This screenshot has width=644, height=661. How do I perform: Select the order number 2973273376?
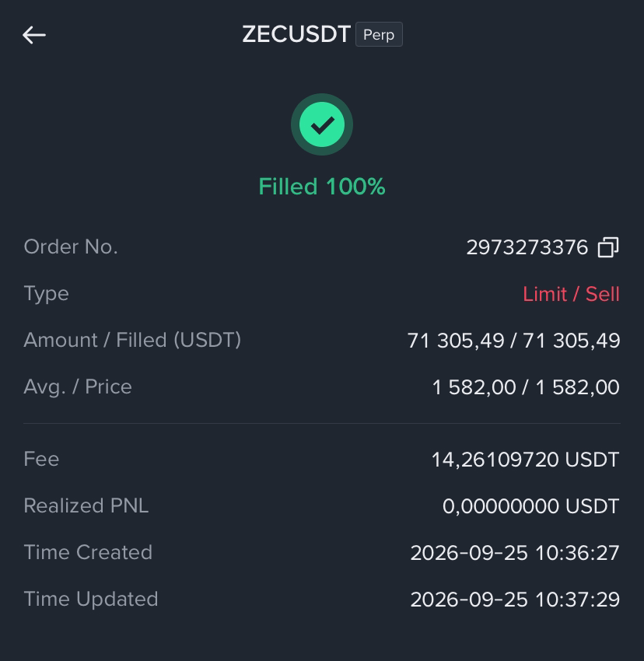click(527, 247)
